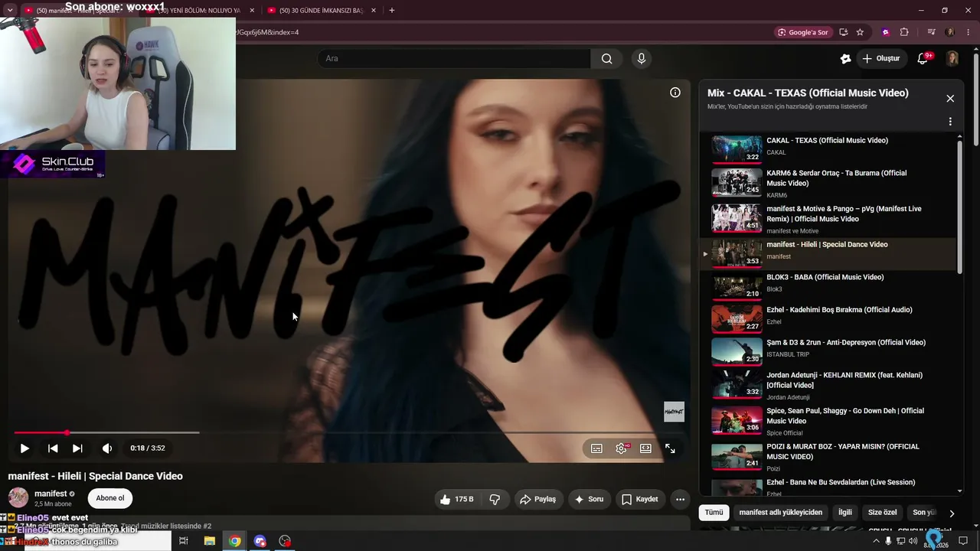Open video player settings gear
This screenshot has height=551, width=980.
[x=621, y=448]
